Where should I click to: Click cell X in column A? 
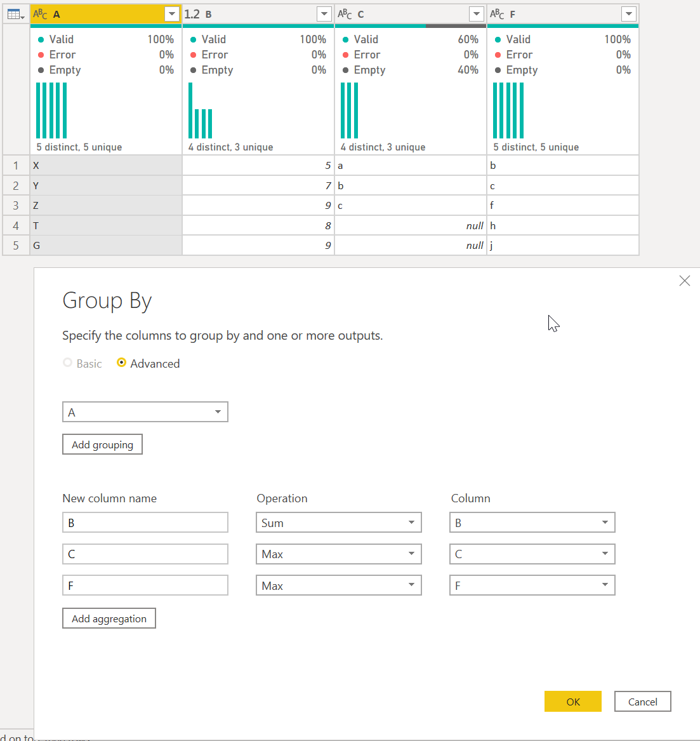tap(106, 165)
